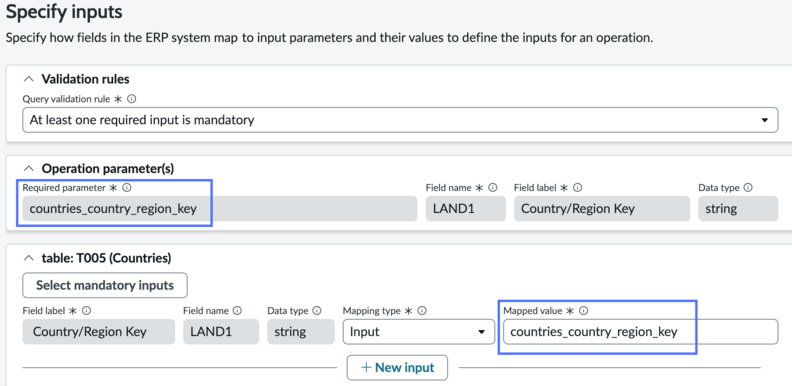
Task: Click info icon beside table Field name
Action: [x=237, y=311]
